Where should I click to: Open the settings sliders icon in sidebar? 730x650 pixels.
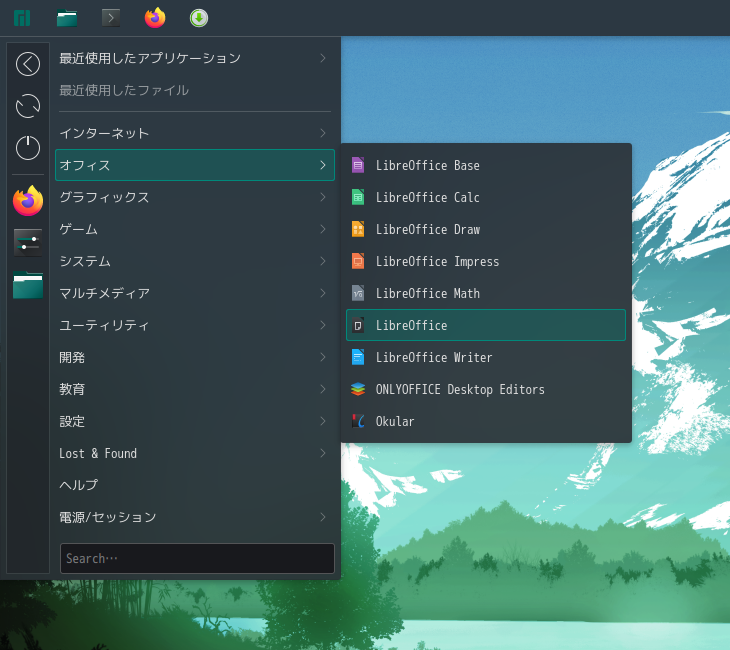click(x=28, y=243)
